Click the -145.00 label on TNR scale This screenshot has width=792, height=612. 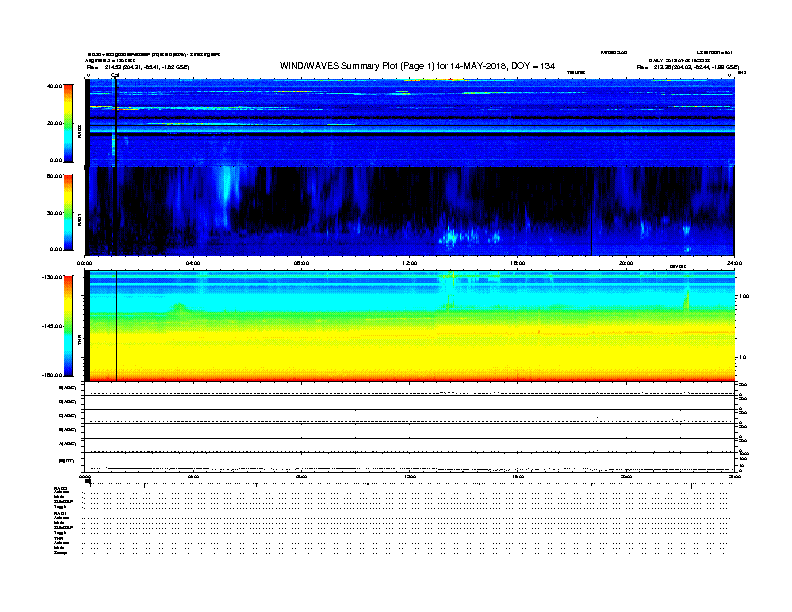53,326
